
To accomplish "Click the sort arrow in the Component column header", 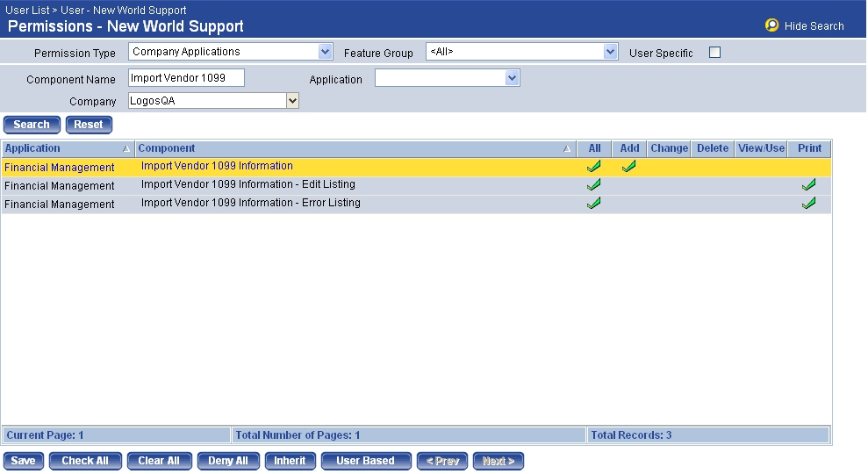I will tap(567, 149).
